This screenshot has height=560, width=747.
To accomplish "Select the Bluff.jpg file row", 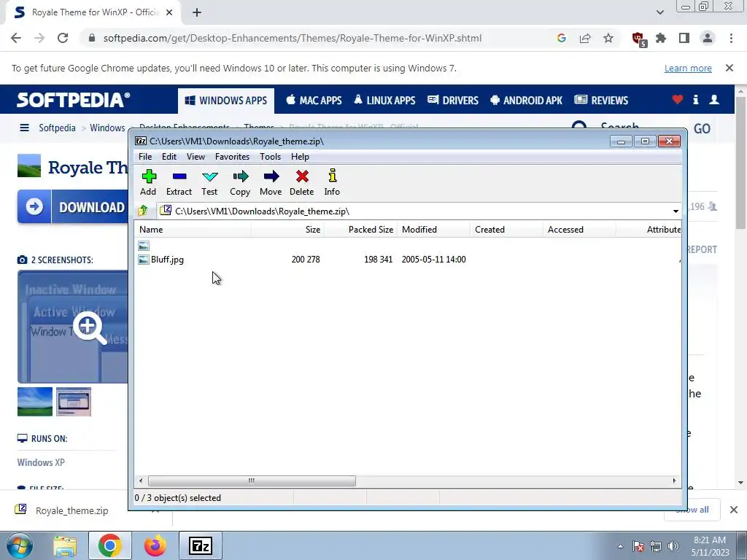I will pyautogui.click(x=407, y=260).
